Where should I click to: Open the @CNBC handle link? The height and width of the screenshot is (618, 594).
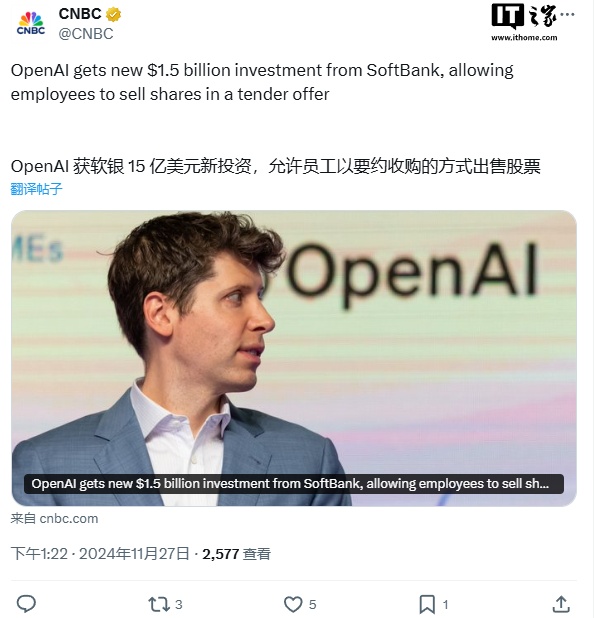tap(86, 34)
